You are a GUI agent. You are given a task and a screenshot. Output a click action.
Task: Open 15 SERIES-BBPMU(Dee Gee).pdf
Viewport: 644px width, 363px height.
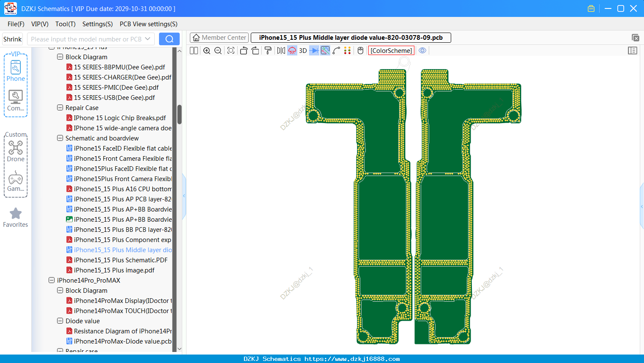115,67
